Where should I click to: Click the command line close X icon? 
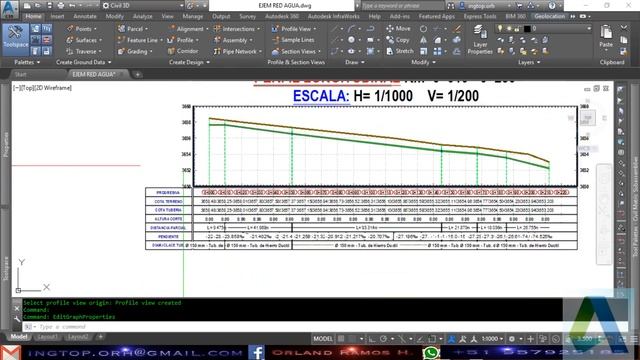(17, 309)
